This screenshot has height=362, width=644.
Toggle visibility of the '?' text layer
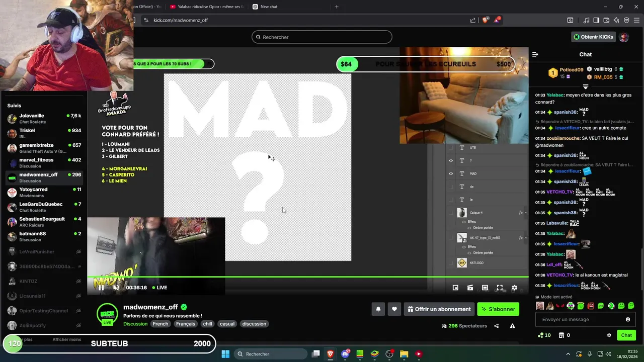pos(451,160)
